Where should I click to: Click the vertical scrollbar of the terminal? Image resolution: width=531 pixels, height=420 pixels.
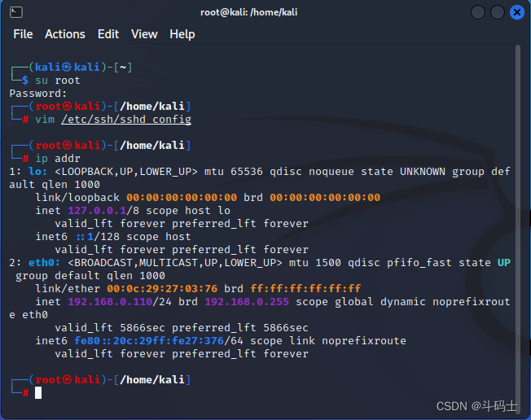point(517,227)
